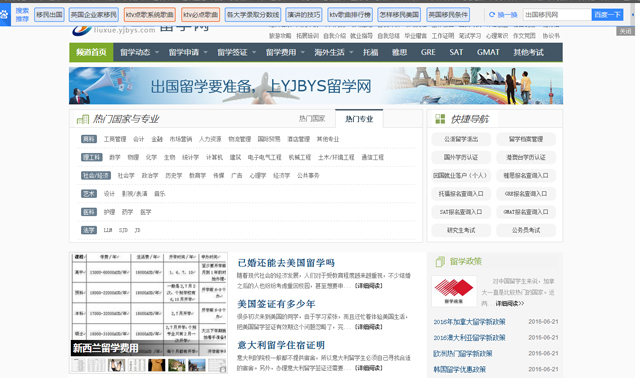
Task: Click the 换一换 link
Action: pos(507,15)
